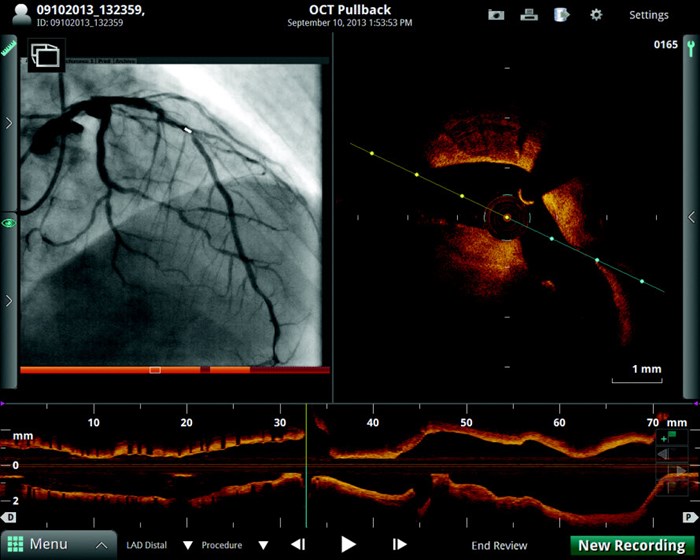Screen dimensions: 700x560
Task: Export the pullback using the export icon
Action: coord(562,14)
